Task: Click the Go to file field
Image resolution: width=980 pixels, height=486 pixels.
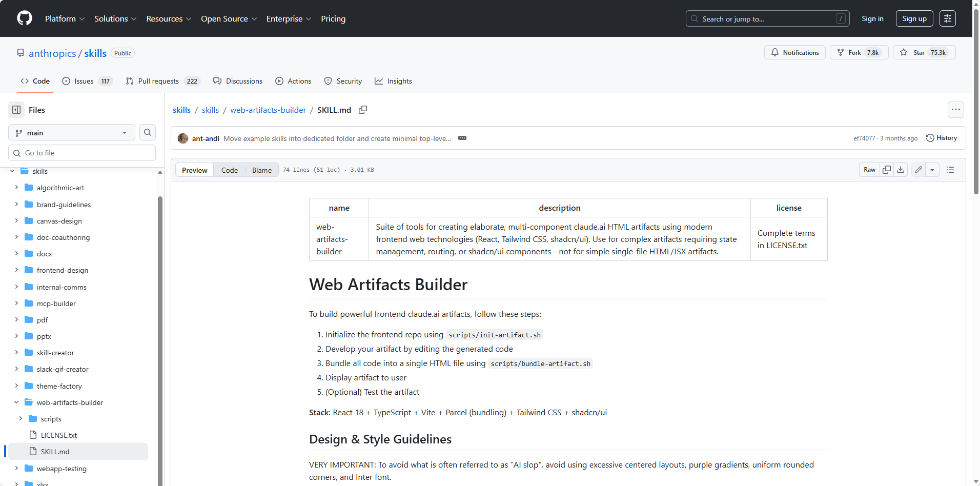Action: click(x=82, y=153)
